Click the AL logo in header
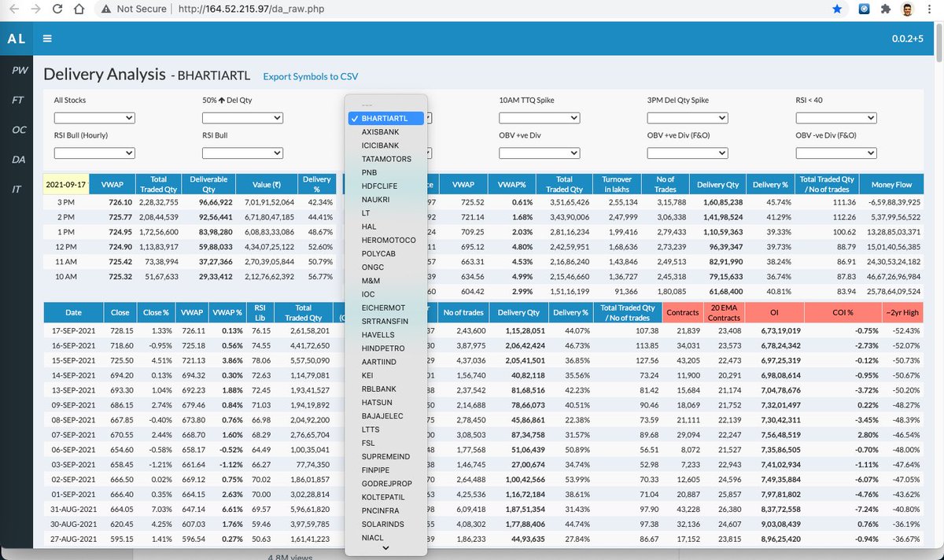Screen dimensions: 944x560 pos(16,39)
